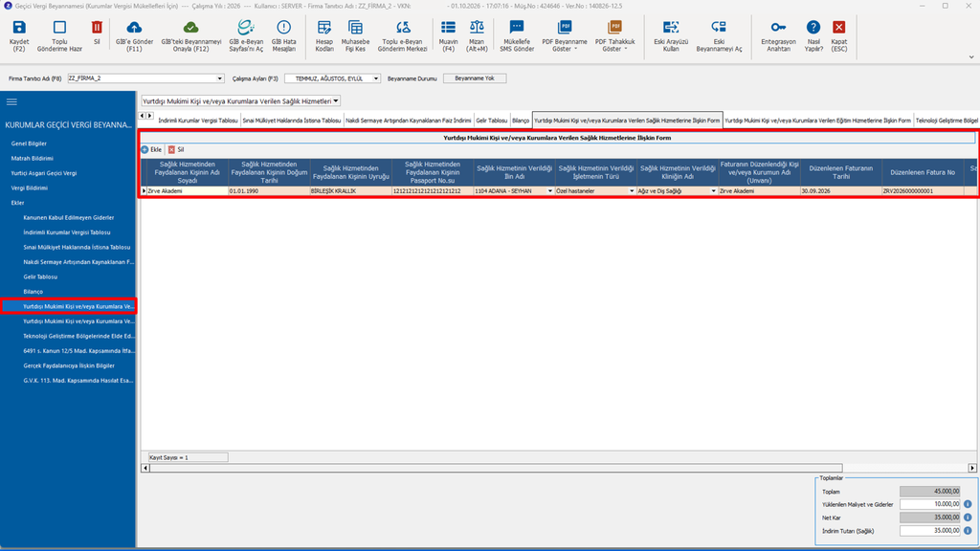Select the Toplu Gönderime Hazır icon
The height and width of the screenshot is (551, 980).
[59, 28]
